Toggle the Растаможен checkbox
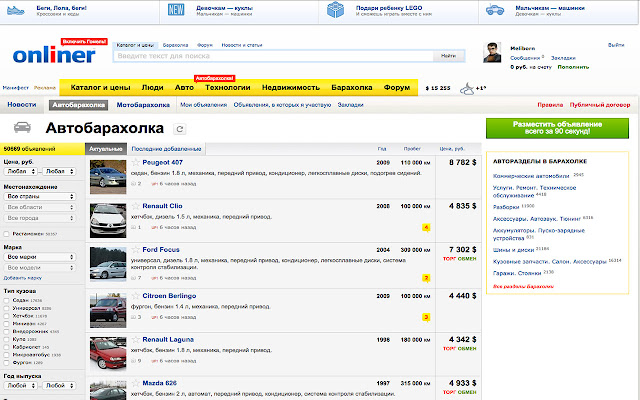This screenshot has height=400, width=640. (6, 234)
